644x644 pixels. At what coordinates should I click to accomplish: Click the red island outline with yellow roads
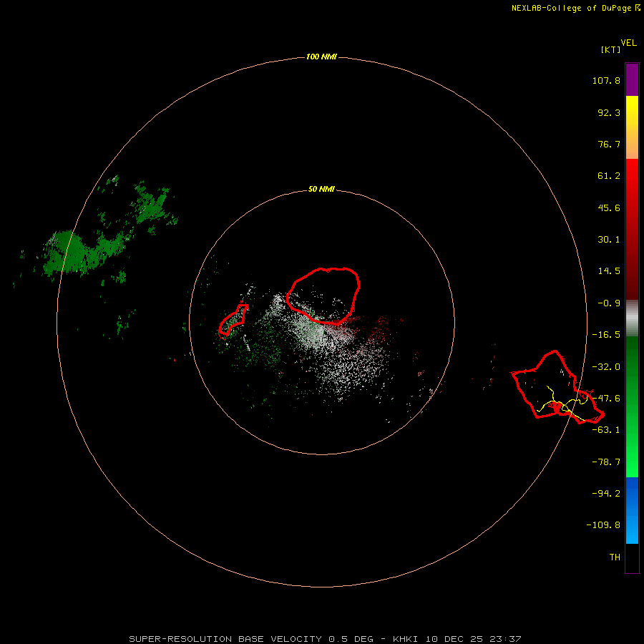coord(557,387)
